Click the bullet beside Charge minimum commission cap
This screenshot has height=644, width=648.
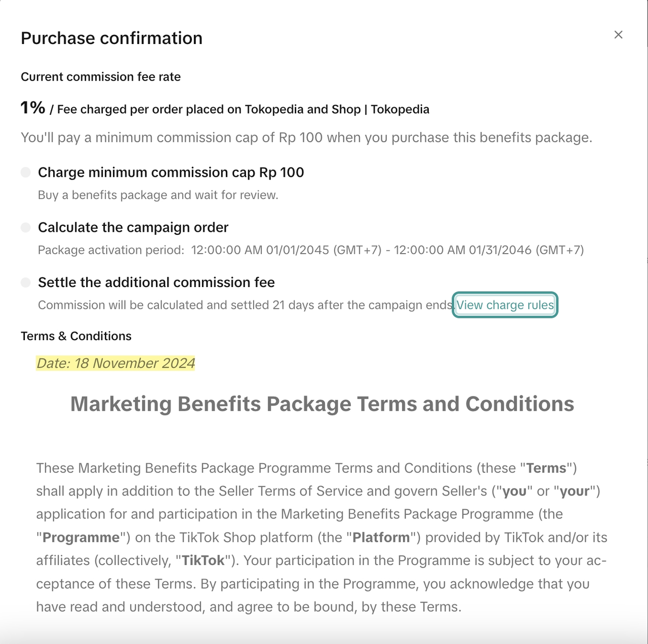(26, 172)
